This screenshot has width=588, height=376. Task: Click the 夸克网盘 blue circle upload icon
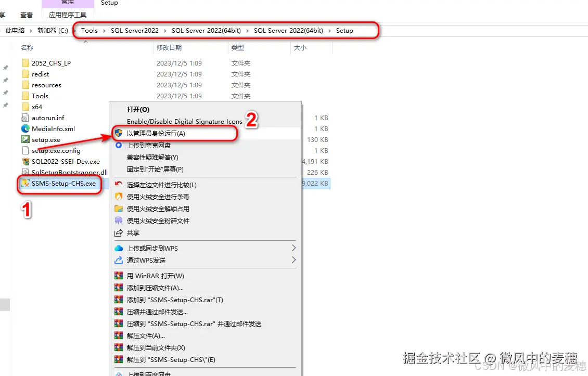119,145
